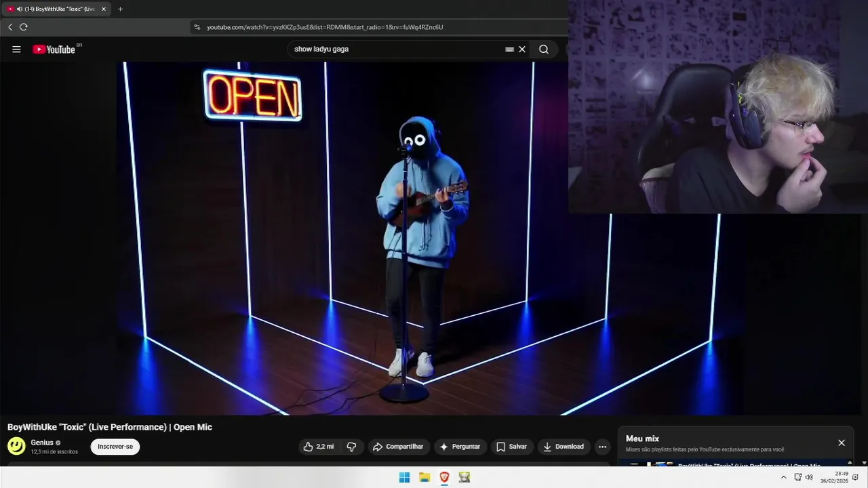Open the taskbar clock and date
The height and width of the screenshot is (488, 868).
coord(834,477)
